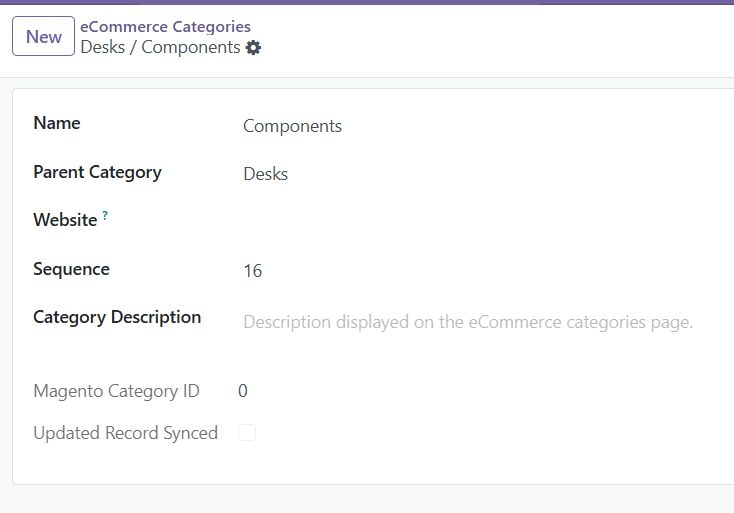Click the Name field label
This screenshot has height=513, width=734.
point(57,123)
